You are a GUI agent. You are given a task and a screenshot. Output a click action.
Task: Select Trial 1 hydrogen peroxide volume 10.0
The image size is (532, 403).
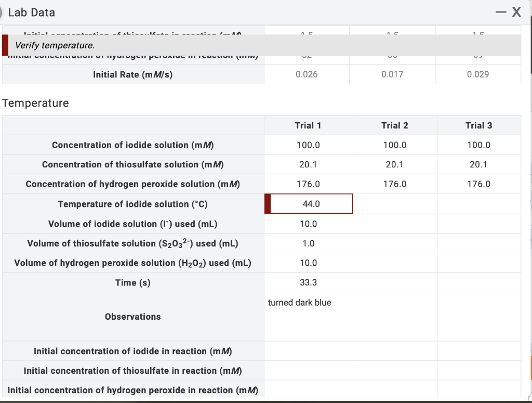(x=309, y=263)
